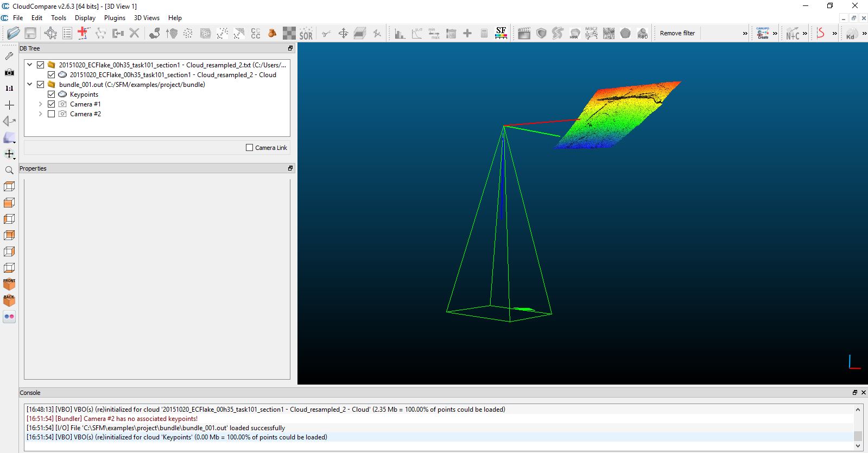Click the magnifier zoom icon in sidebar
The image size is (868, 453).
(9, 171)
